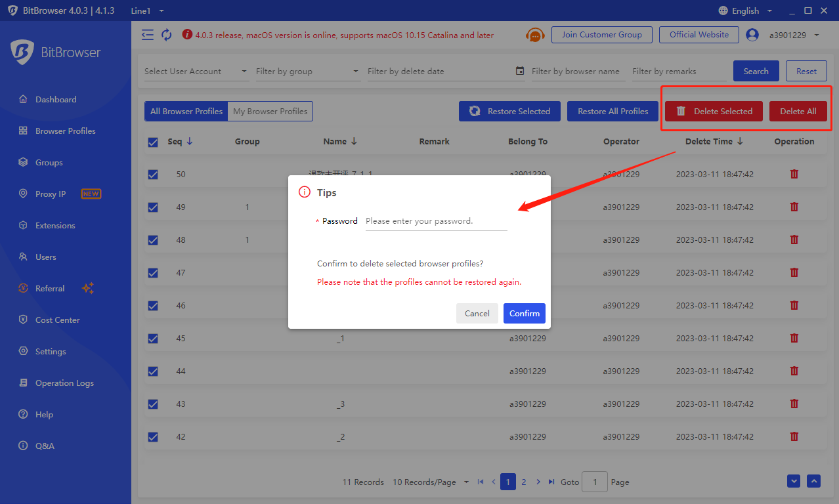The height and width of the screenshot is (504, 839).
Task: Click the Filter by remarks field
Action: (x=678, y=72)
